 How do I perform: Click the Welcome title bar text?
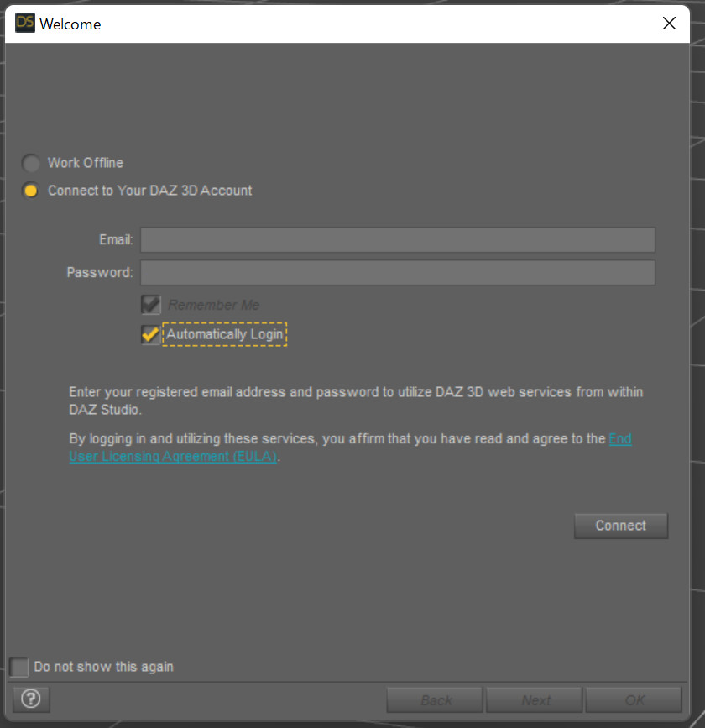pos(70,24)
